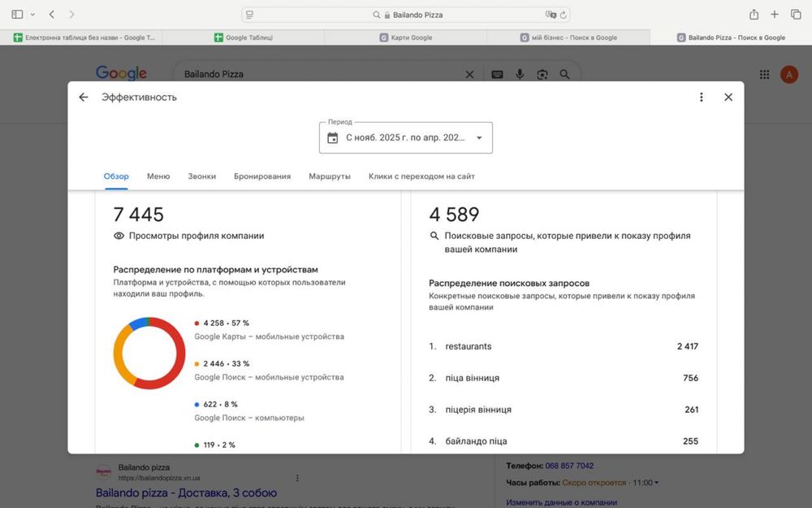The width and height of the screenshot is (812, 508).
Task: Click the 4 589 search queries number
Action: click(454, 214)
